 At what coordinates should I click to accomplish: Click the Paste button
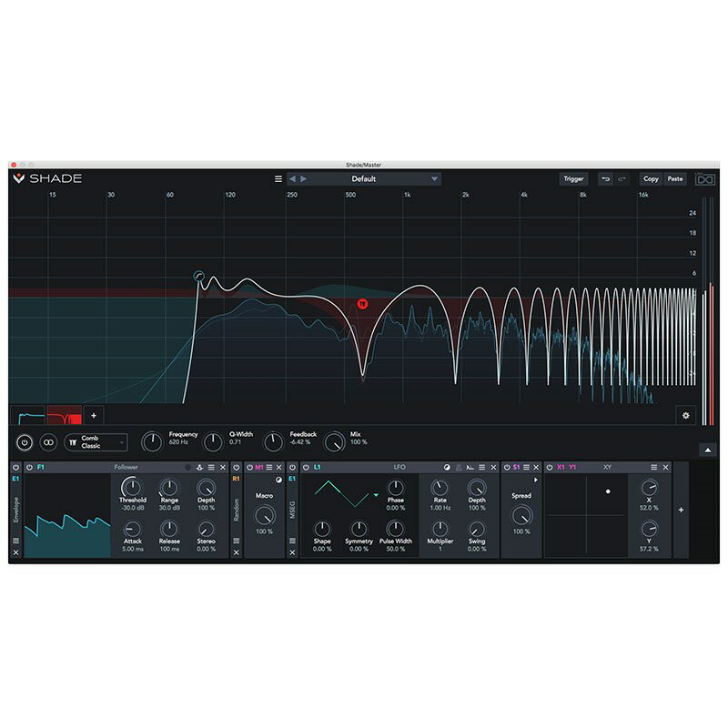click(675, 179)
